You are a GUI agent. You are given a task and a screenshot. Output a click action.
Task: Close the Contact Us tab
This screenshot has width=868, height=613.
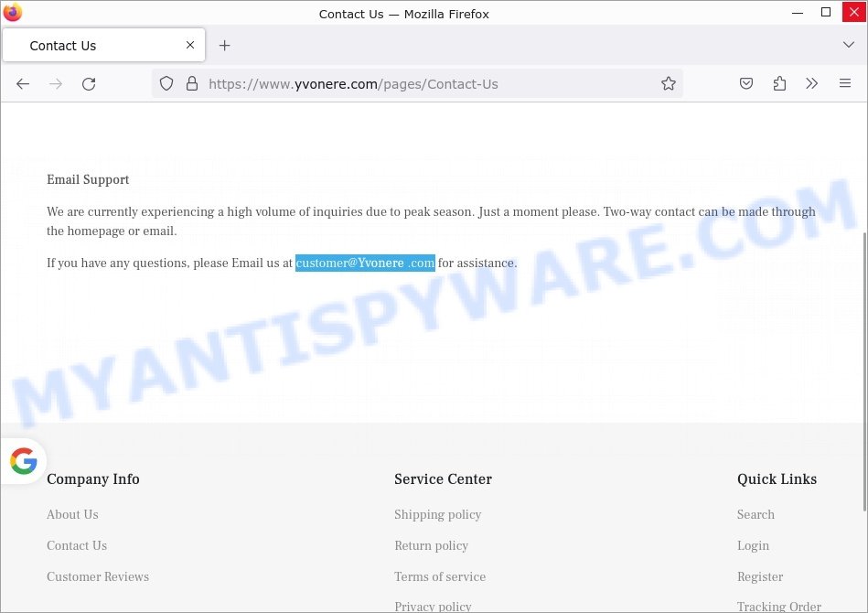(190, 45)
